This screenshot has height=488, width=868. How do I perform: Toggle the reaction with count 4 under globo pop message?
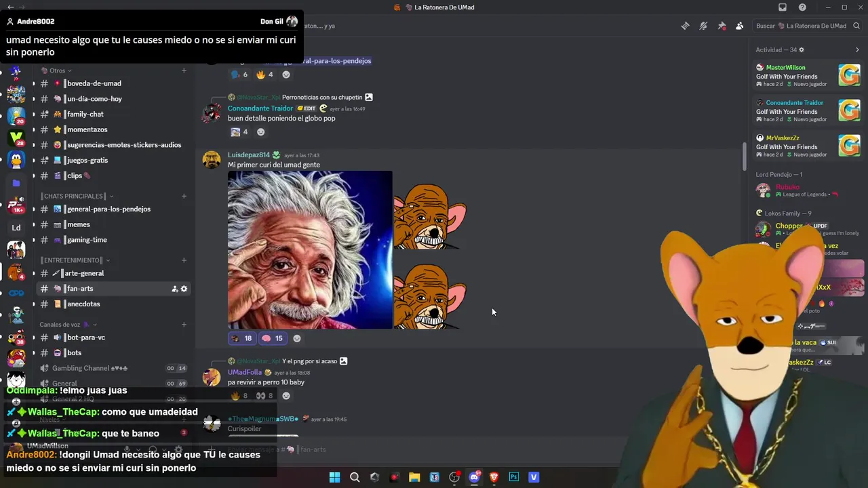click(x=239, y=132)
